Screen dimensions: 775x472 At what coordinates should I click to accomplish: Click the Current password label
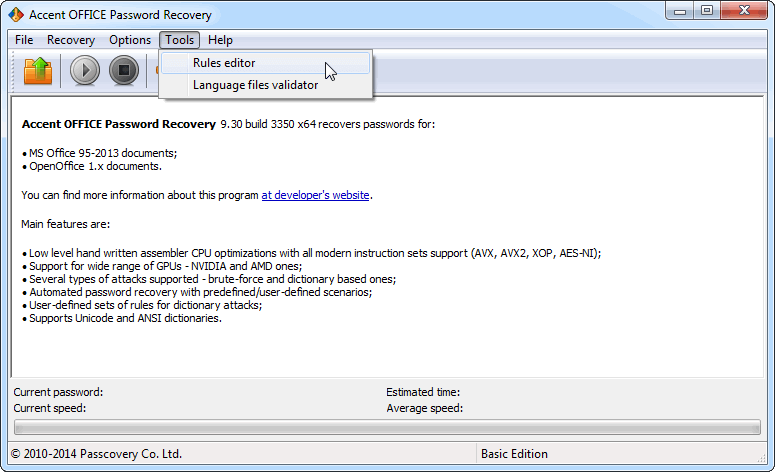point(58,392)
